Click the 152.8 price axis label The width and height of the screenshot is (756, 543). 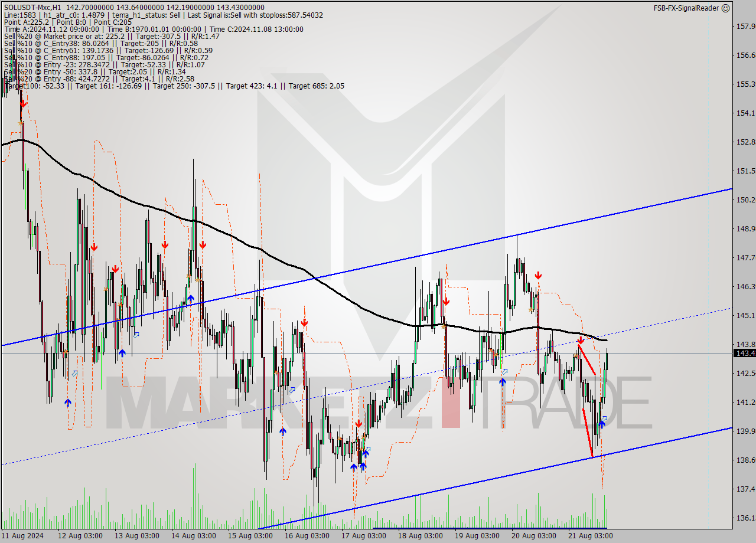tap(745, 142)
